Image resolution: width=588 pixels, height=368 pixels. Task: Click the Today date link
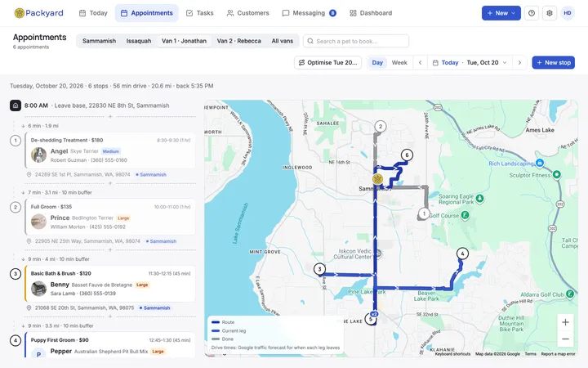point(450,63)
